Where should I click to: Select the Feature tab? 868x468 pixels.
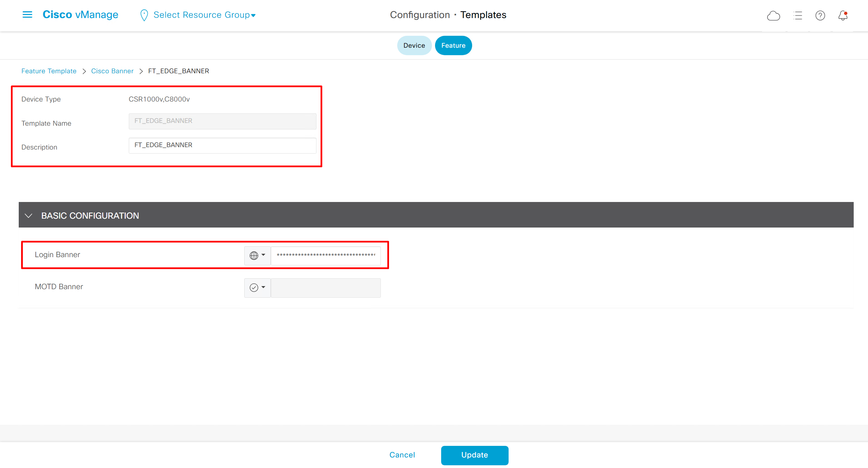pyautogui.click(x=453, y=45)
